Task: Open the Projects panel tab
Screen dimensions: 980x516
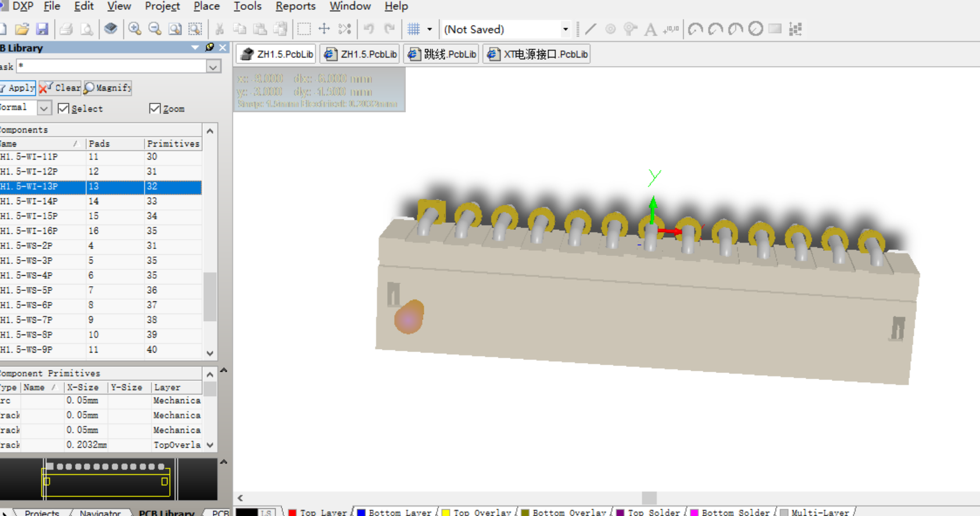Action: point(42,513)
